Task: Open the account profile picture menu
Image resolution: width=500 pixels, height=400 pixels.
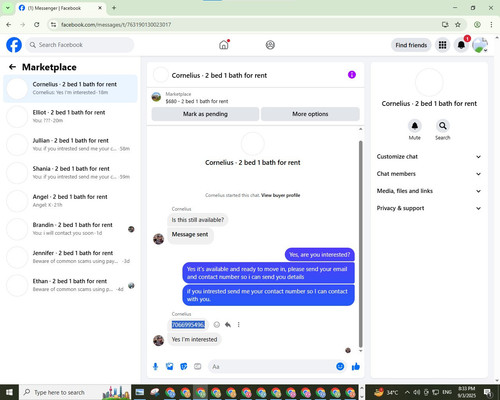Action: click(480, 45)
